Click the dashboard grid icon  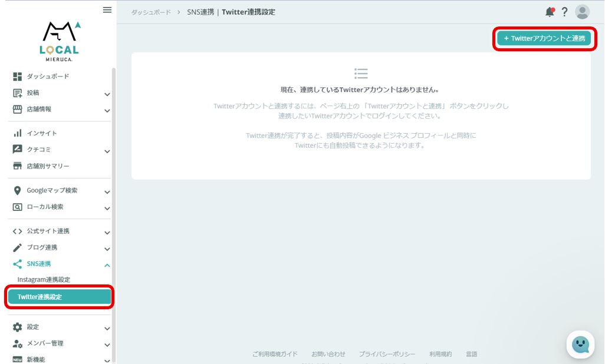[17, 77]
